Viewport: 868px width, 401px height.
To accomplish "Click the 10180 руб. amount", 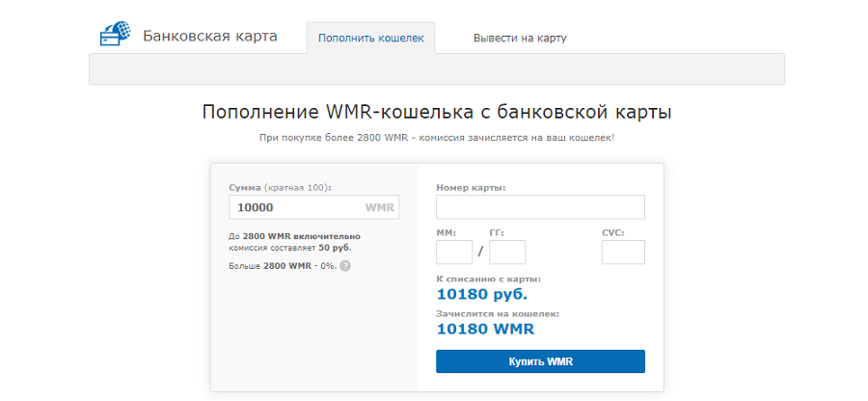I will [482, 294].
